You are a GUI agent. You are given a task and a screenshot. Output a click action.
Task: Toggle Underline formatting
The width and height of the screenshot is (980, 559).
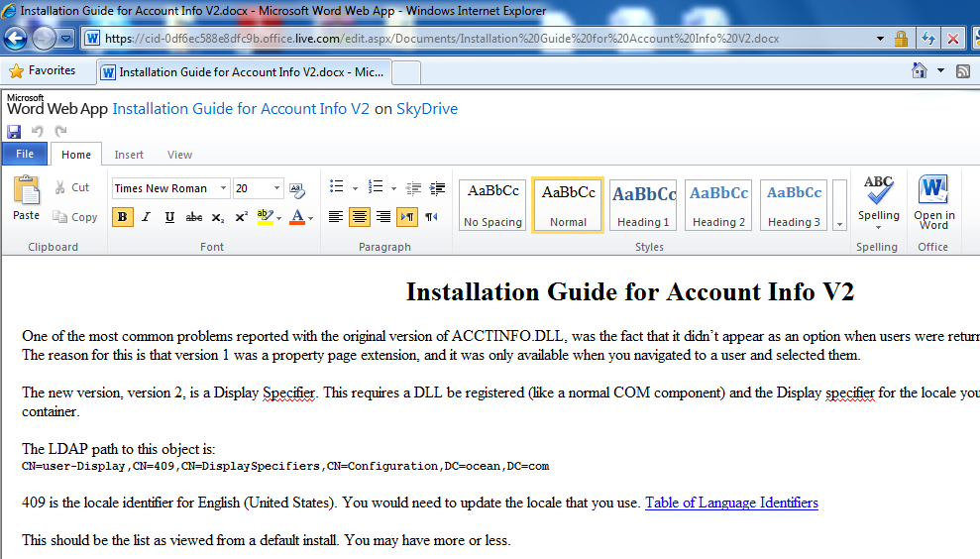point(169,217)
